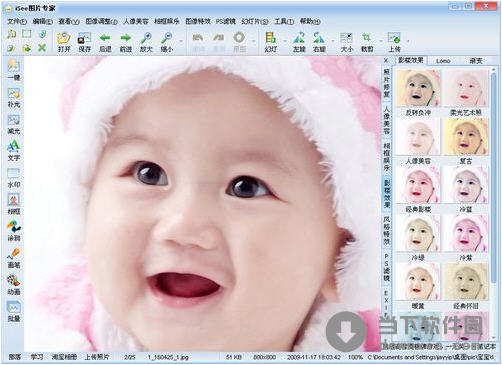Open the 人像美容 menu in menu bar
Image resolution: width=502 pixels, height=365 pixels.
136,21
